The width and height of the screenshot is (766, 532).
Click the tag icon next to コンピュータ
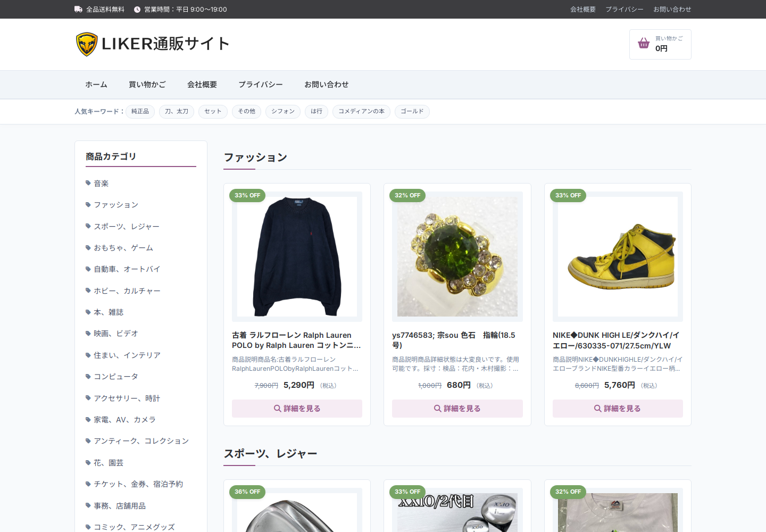(x=88, y=376)
